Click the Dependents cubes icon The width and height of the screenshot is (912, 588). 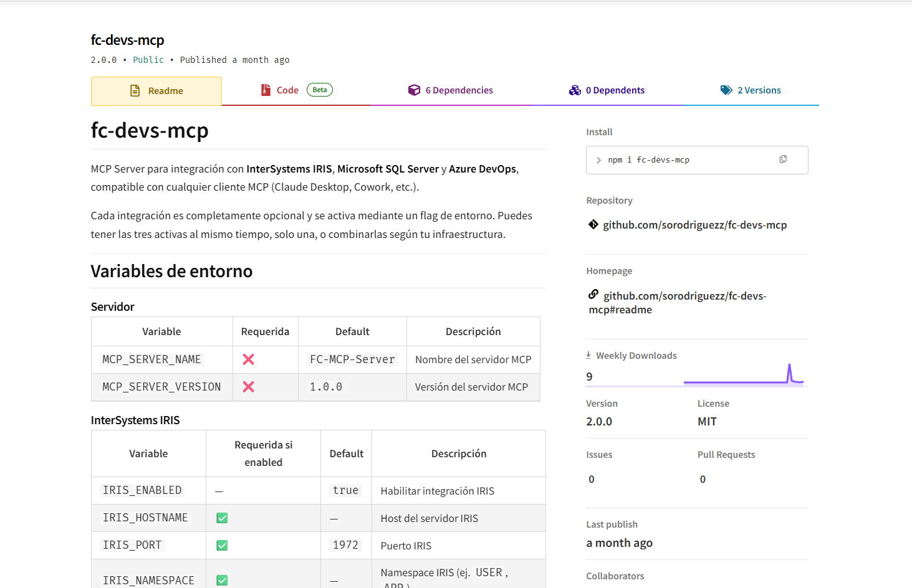tap(575, 90)
